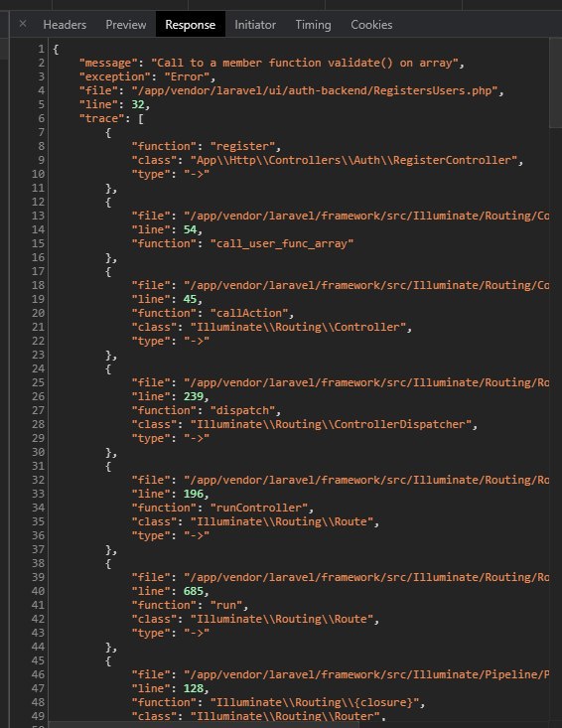The image size is (562, 728).
Task: Switch to the Headers tab
Action: pos(65,25)
